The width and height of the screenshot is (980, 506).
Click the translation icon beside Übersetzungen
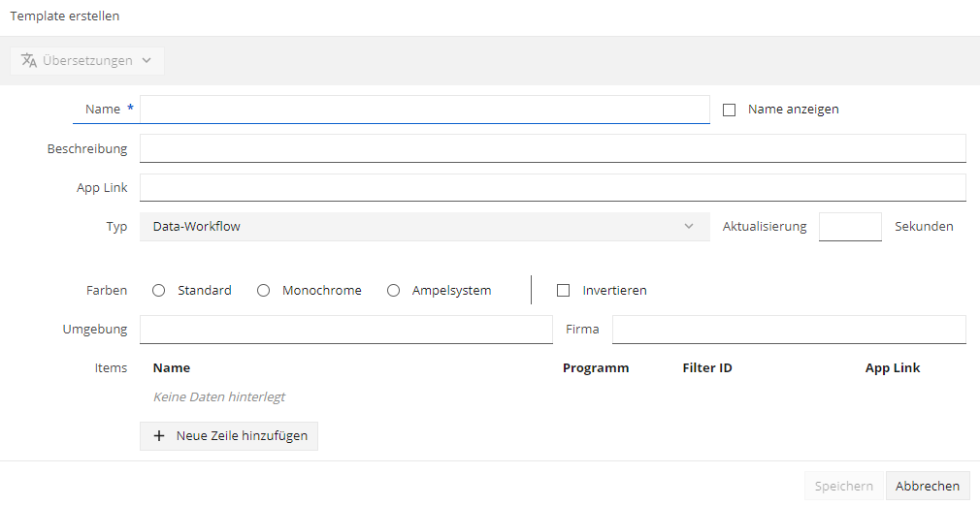(29, 61)
